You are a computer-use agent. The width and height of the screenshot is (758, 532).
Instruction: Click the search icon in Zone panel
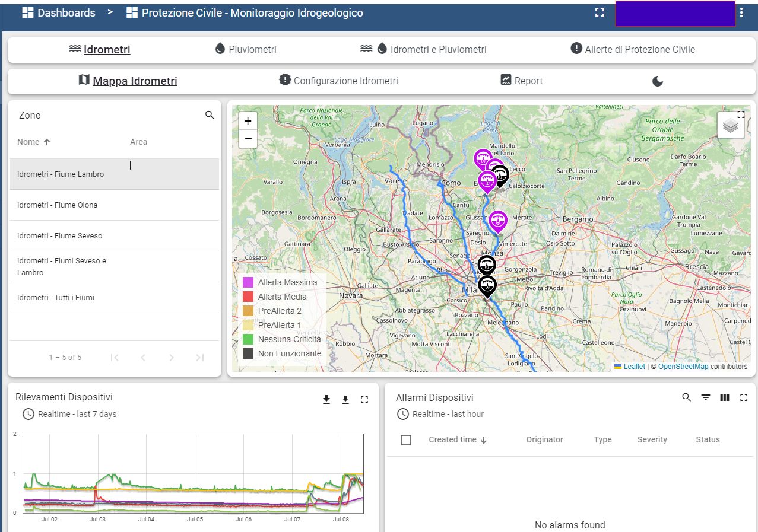(x=210, y=115)
